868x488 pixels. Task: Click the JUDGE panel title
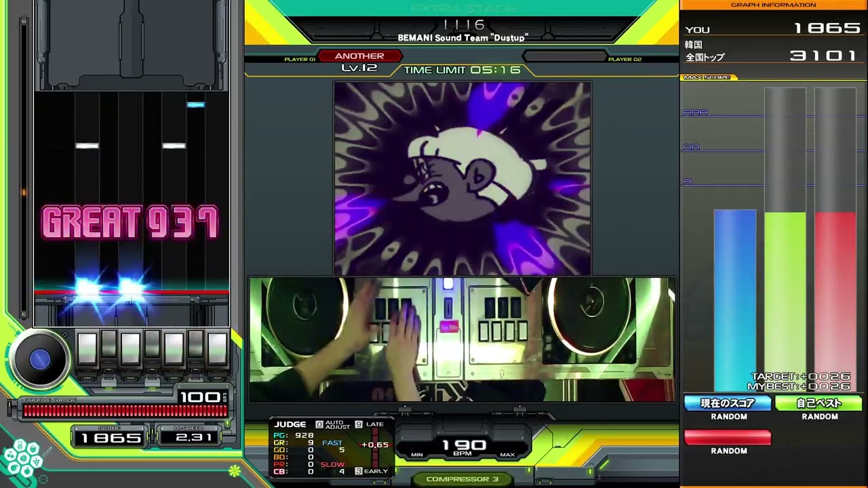click(x=290, y=425)
